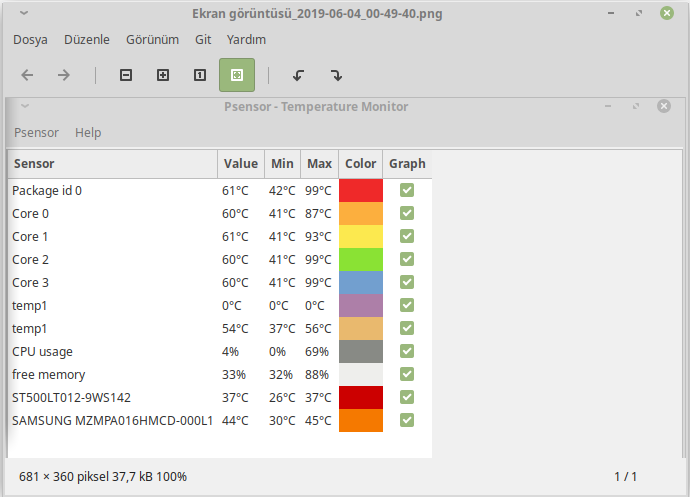Toggle graph checkbox for Core 3

(x=407, y=282)
